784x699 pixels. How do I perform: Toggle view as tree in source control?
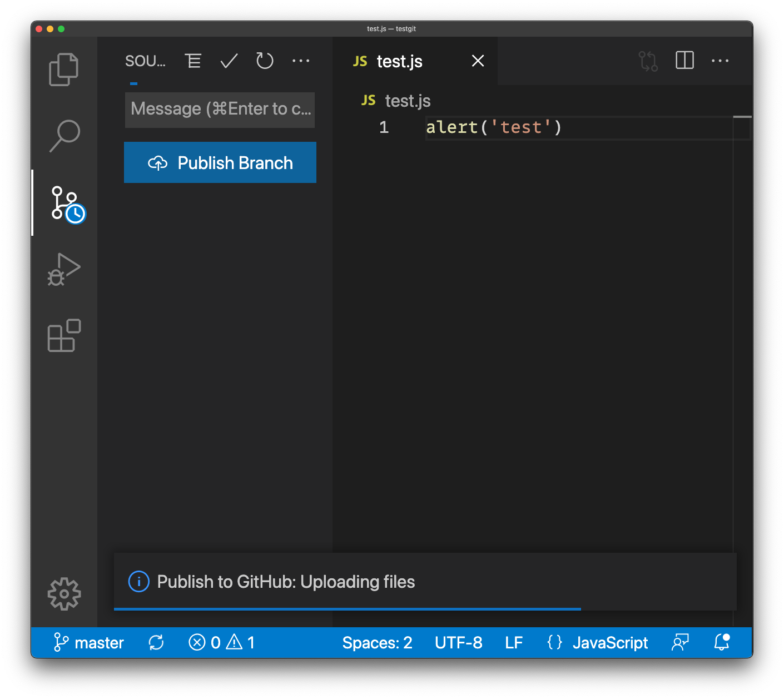pyautogui.click(x=193, y=61)
